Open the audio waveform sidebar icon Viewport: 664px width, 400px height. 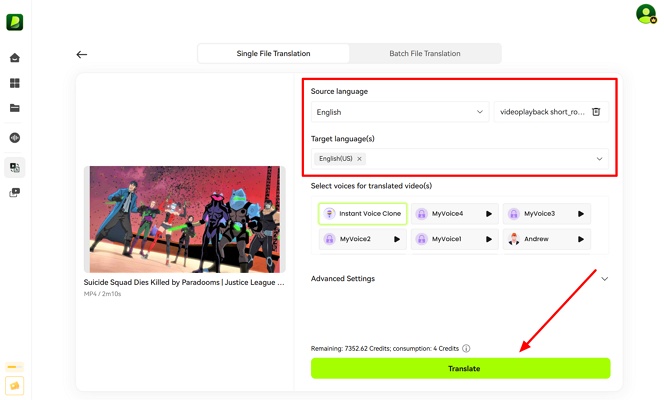[x=15, y=138]
